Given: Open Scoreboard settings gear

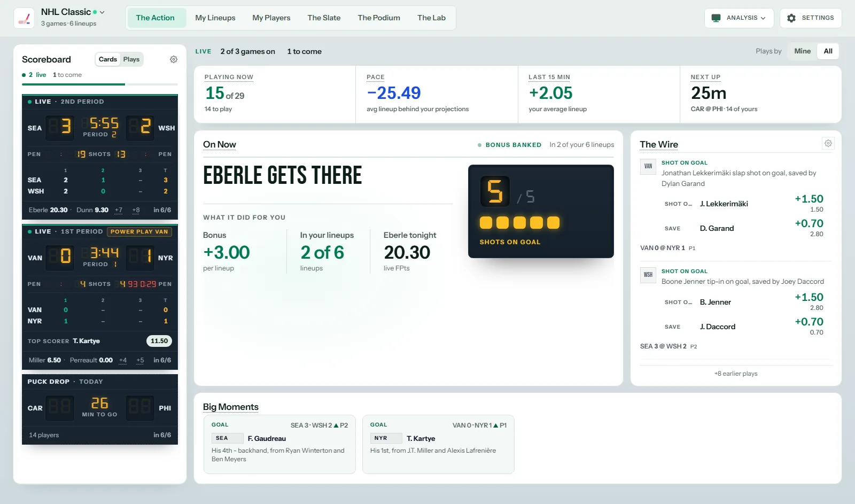Looking at the screenshot, I should 174,59.
